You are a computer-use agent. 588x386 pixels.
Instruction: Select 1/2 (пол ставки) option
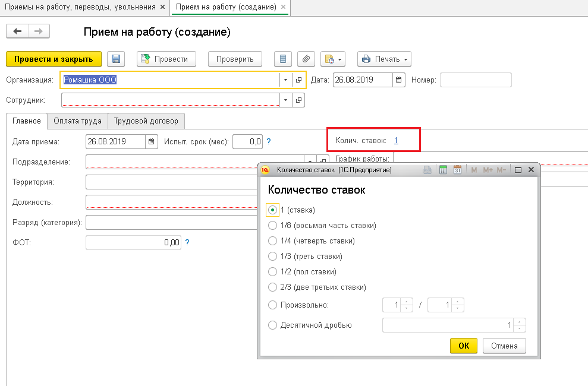tap(273, 271)
